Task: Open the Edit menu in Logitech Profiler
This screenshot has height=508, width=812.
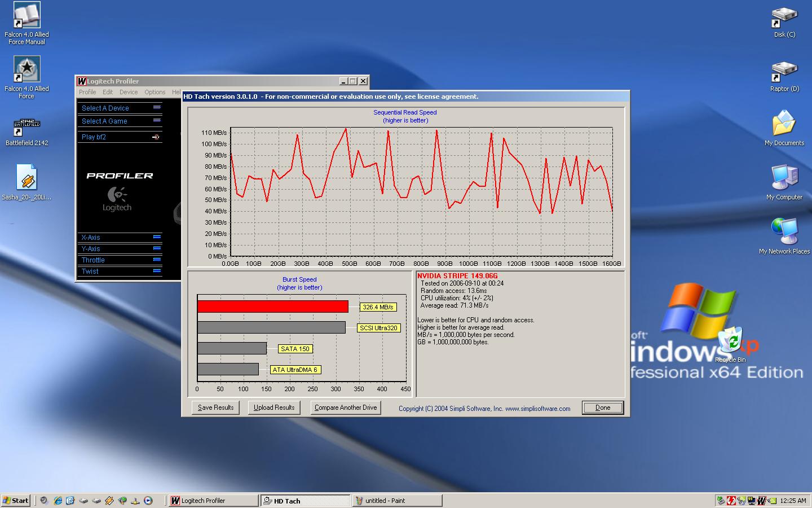Action: 108,92
